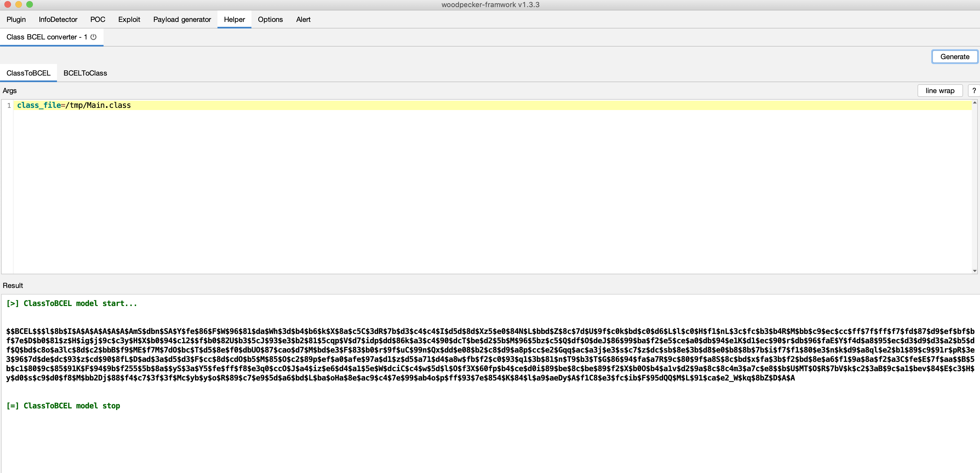Image resolution: width=980 pixels, height=473 pixels.
Task: Toggle the line wrap option
Action: point(940,91)
